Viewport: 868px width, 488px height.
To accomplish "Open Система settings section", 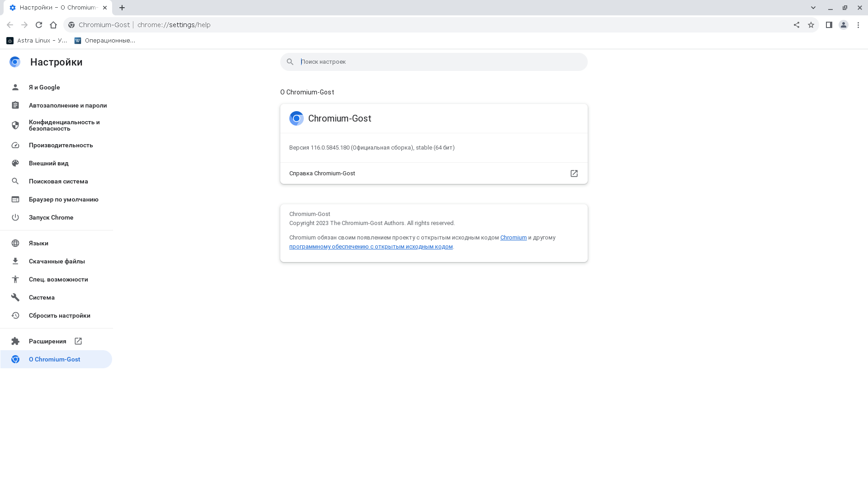I will 56,297.
